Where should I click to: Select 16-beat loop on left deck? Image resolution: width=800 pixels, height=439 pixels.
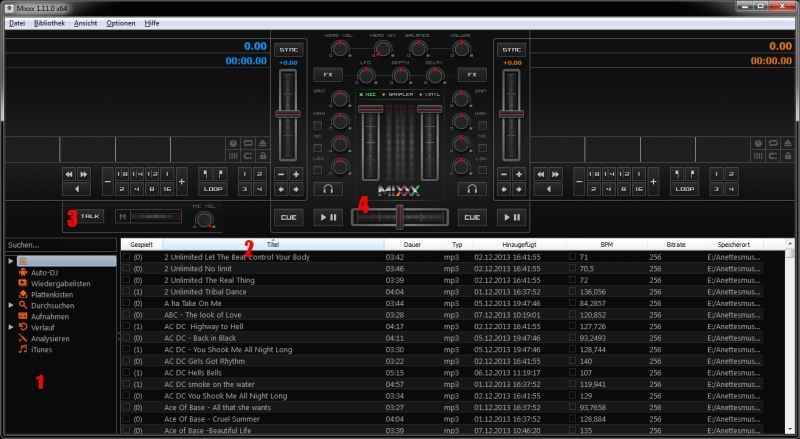(167, 189)
